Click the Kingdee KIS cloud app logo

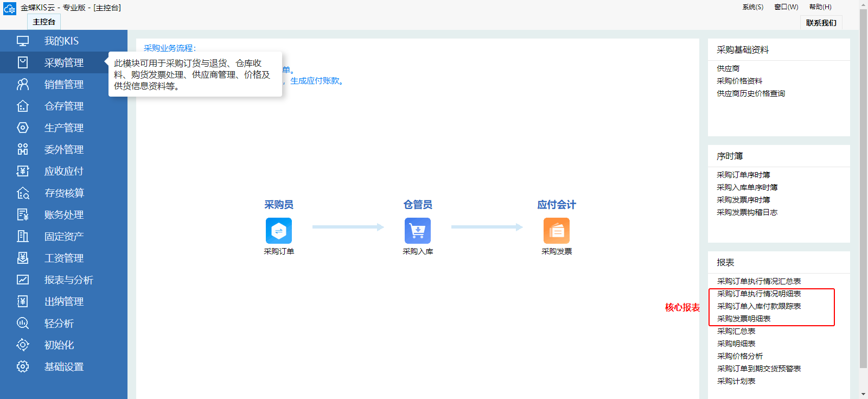[9, 8]
